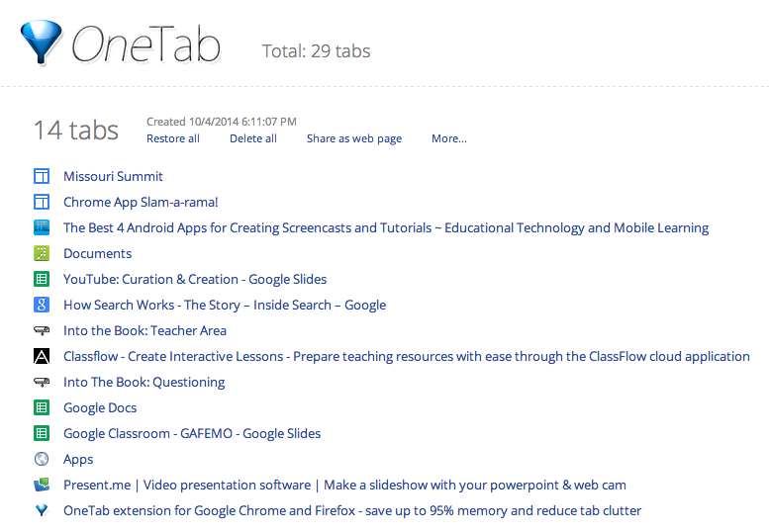This screenshot has width=769, height=532.
Task: Click the Missouri Summit favicon icon
Action: coord(42,176)
